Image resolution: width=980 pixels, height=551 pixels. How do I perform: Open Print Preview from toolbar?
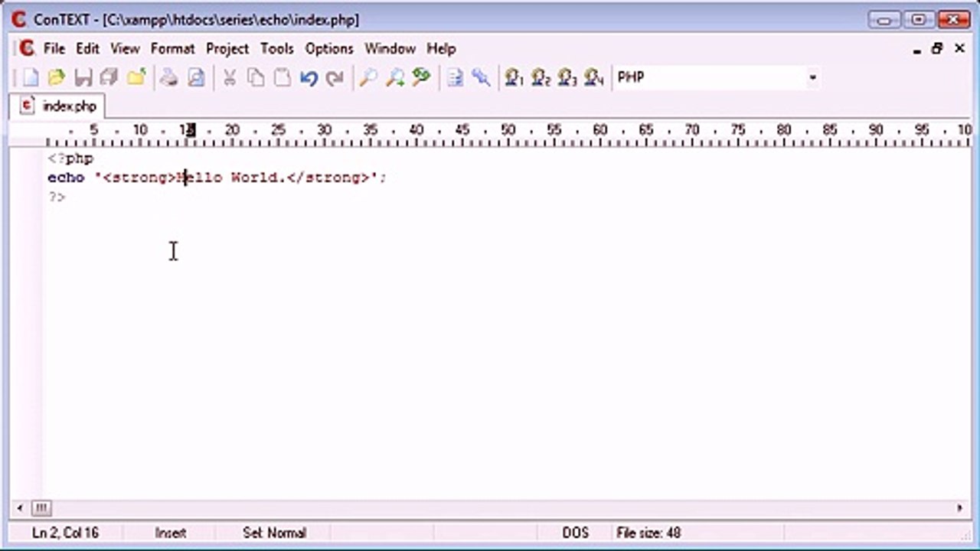pyautogui.click(x=196, y=77)
